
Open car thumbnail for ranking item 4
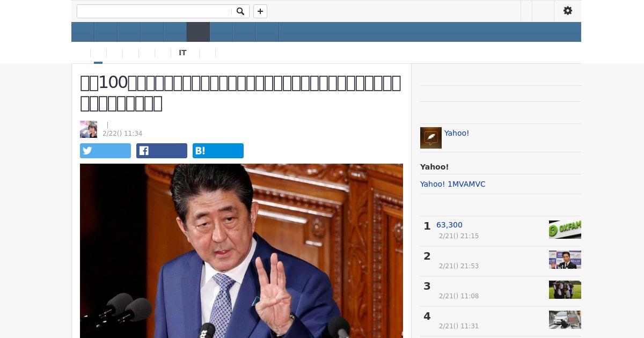point(565,320)
